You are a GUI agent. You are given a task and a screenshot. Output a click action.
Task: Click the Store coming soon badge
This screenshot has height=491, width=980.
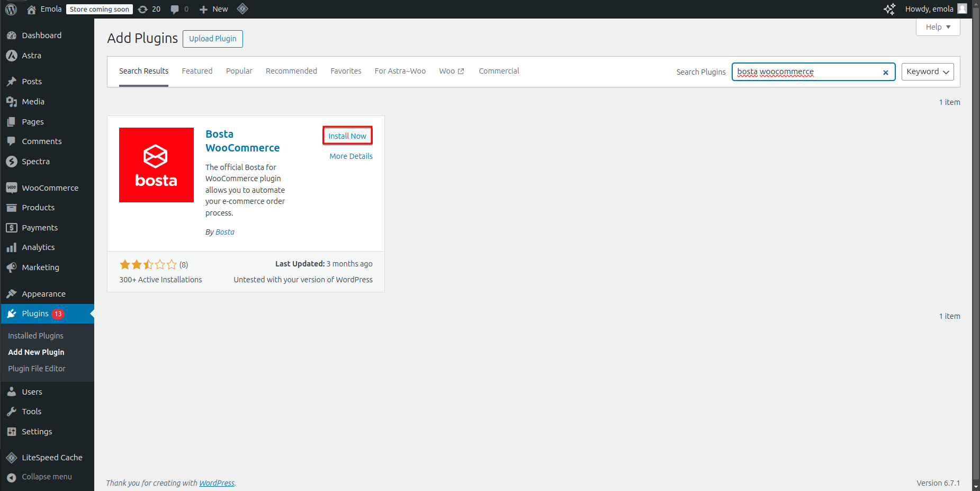(x=100, y=9)
